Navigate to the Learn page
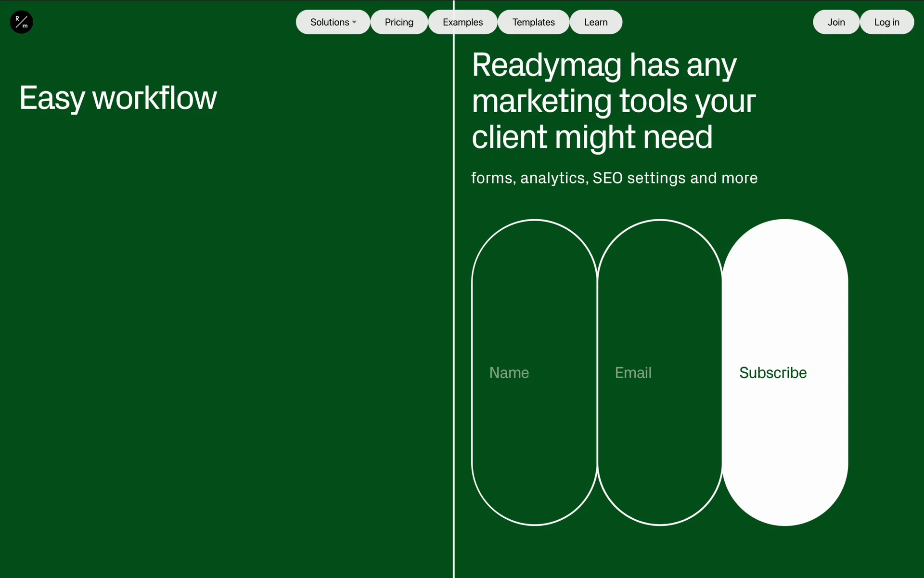Screen dimensions: 924x578 coord(596,22)
